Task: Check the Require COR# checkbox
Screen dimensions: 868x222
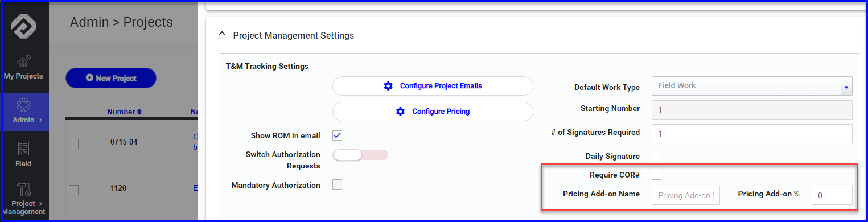Action: coord(656,175)
